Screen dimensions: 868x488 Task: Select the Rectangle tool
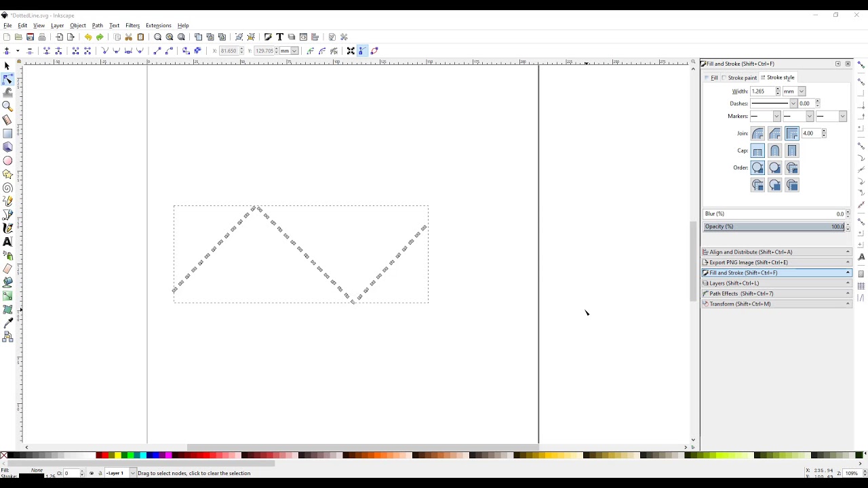(x=7, y=134)
